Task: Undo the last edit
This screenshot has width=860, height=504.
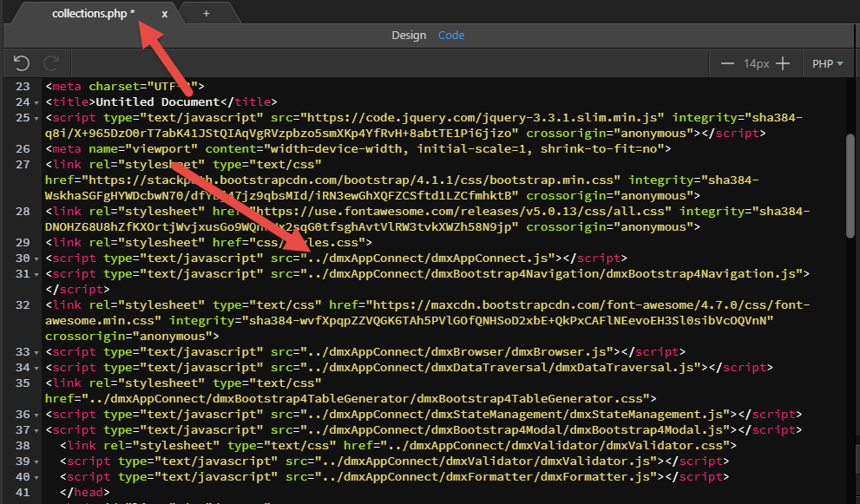Action: [x=22, y=63]
